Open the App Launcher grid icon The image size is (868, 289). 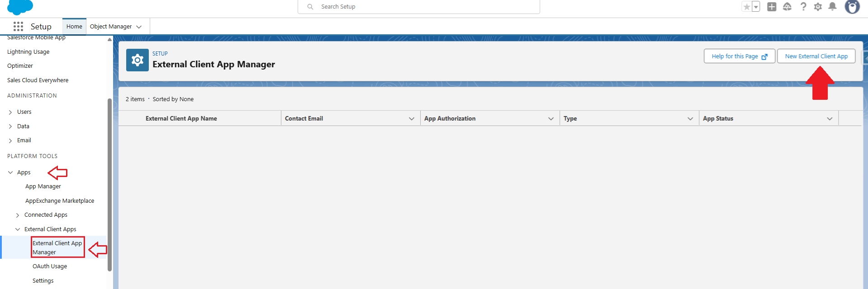point(18,27)
